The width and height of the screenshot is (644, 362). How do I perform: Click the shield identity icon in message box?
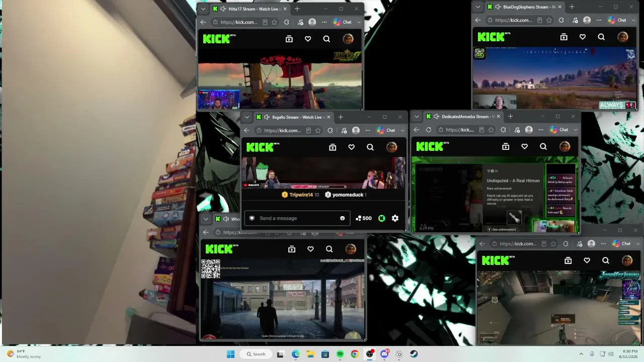coord(252,218)
